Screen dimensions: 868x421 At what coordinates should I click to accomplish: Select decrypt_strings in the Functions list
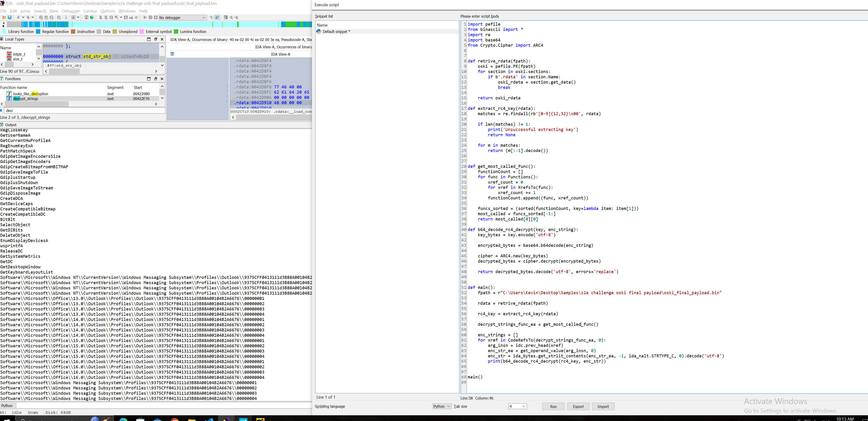pos(26,98)
